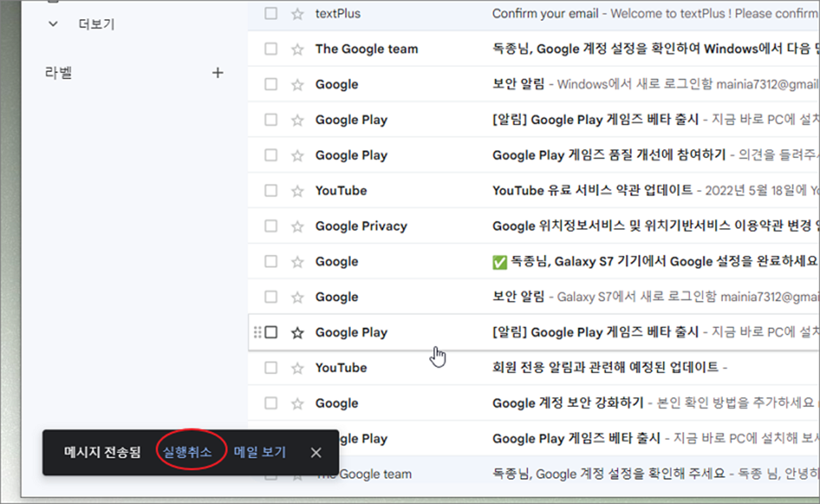
Task: Star the Google Play 품질 개선 email
Action: [298, 155]
